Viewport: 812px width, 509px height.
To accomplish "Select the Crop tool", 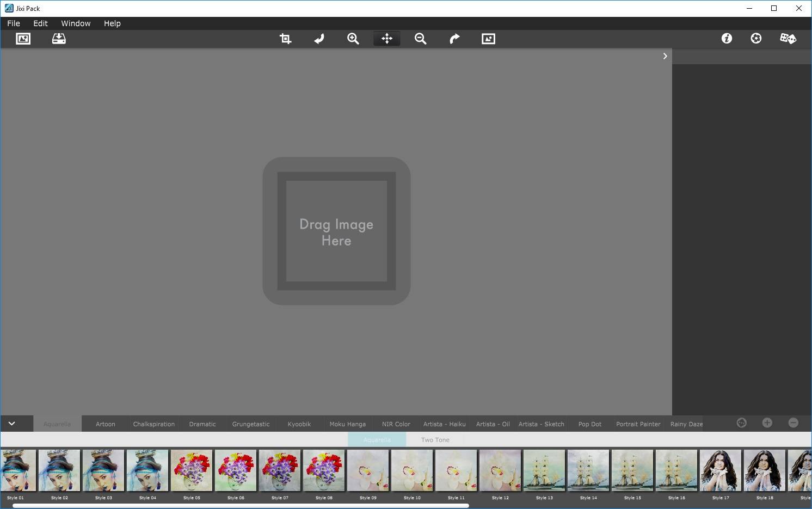I will pos(285,39).
